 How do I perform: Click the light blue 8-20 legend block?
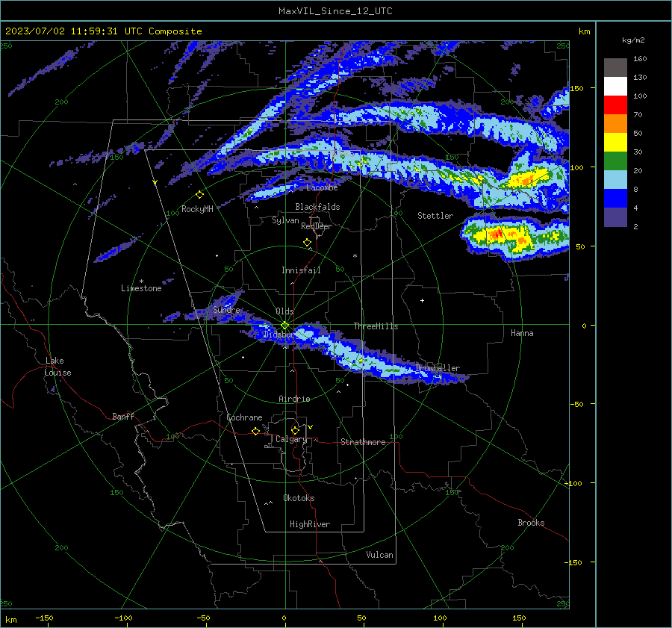(615, 180)
